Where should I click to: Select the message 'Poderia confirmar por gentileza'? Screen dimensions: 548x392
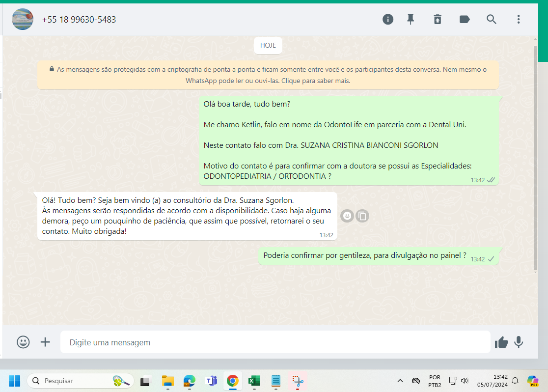pyautogui.click(x=379, y=256)
